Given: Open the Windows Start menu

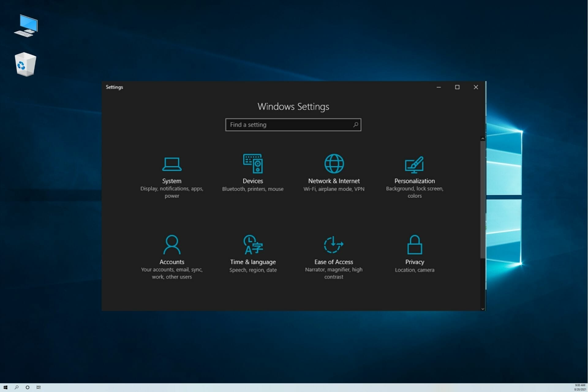Looking at the screenshot, I should pyautogui.click(x=5, y=387).
